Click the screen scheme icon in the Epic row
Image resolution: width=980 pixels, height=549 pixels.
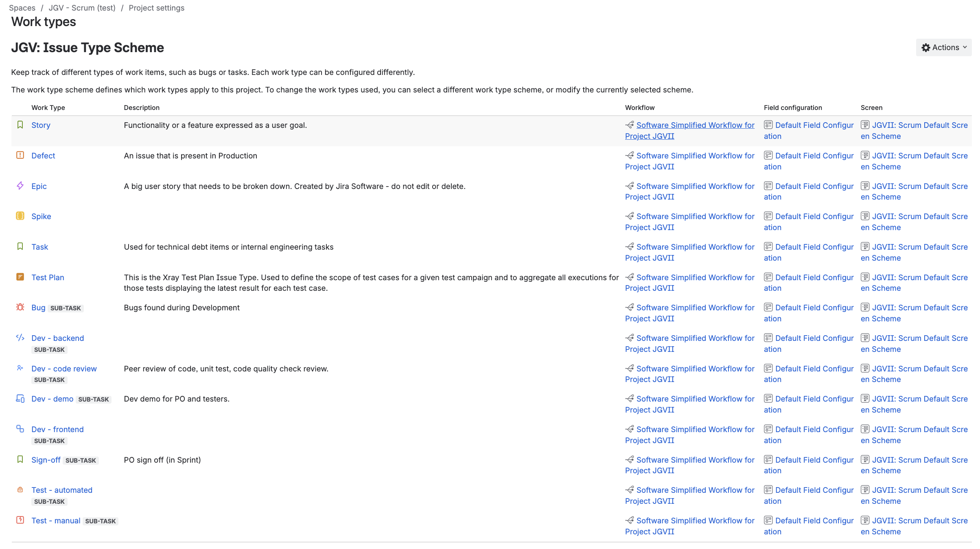[x=865, y=186]
